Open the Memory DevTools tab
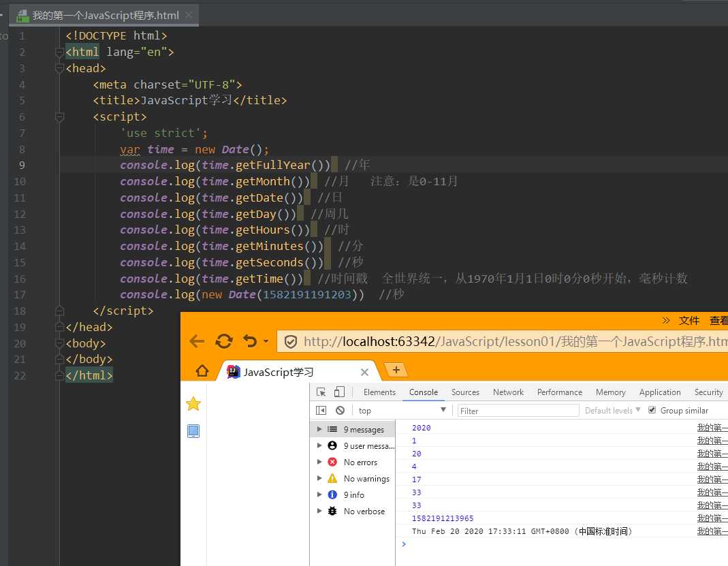Screen dimensions: 728x566 click(611, 392)
